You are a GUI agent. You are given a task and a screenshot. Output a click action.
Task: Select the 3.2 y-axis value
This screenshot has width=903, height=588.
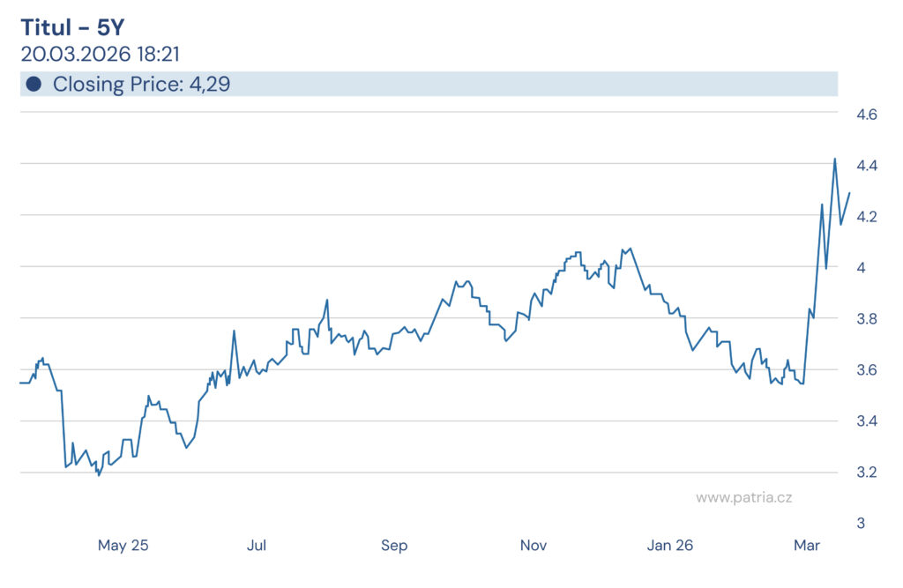(866, 473)
